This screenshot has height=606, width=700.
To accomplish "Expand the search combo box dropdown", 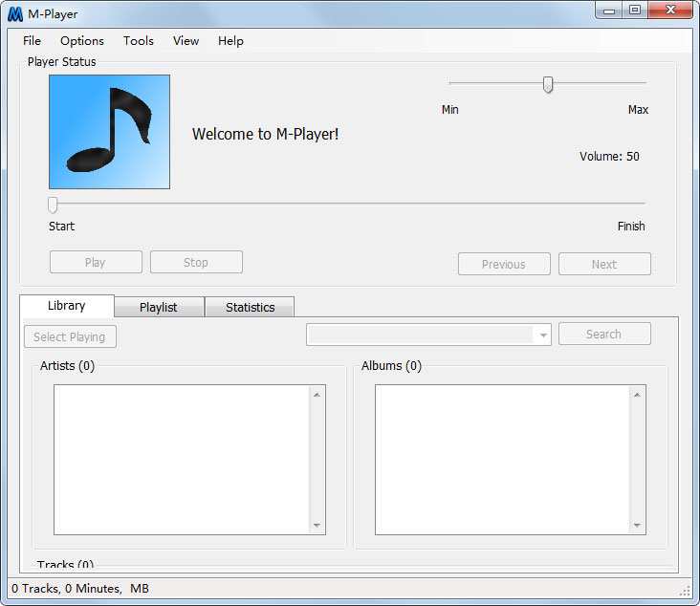I will click(x=543, y=335).
